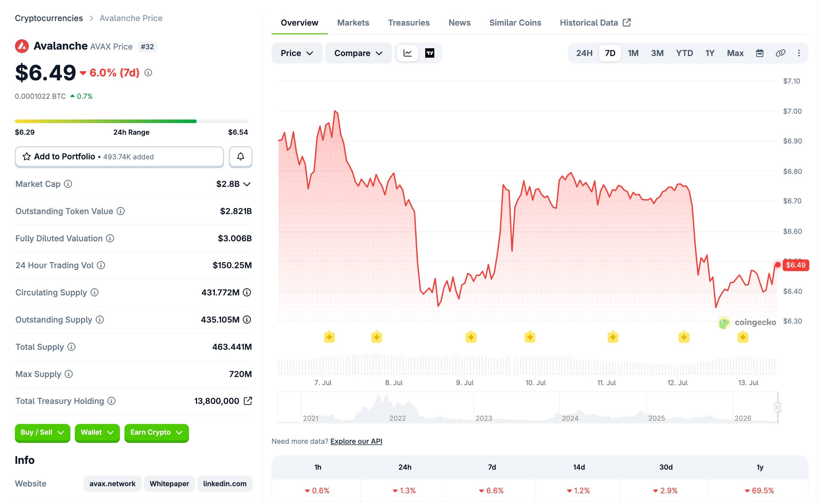Image resolution: width=819 pixels, height=504 pixels.
Task: Open the Historical Data tab link
Action: tap(596, 23)
